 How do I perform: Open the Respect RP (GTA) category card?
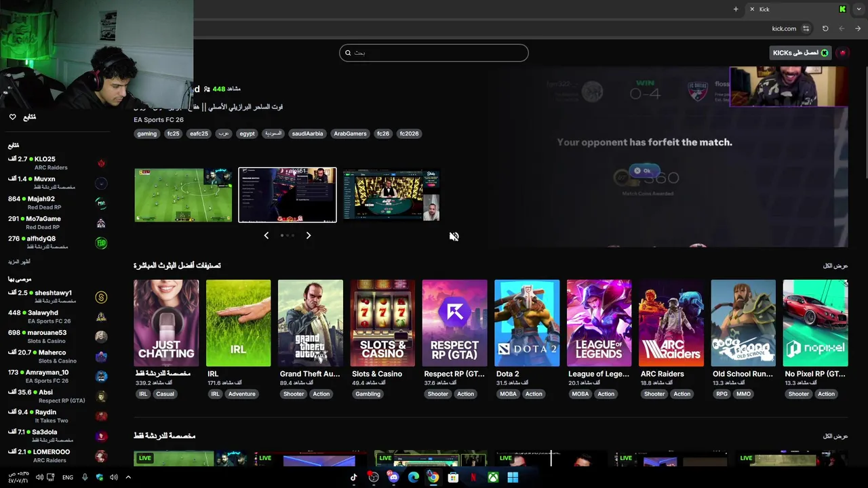pyautogui.click(x=454, y=323)
